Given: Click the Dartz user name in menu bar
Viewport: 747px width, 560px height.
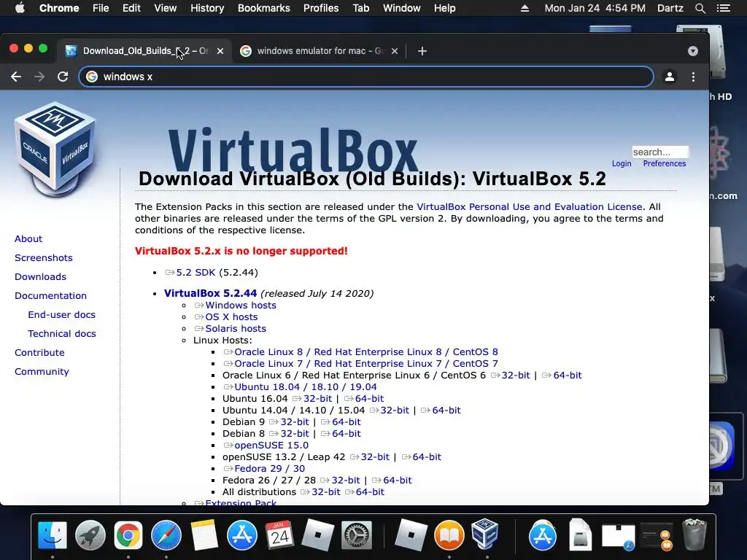Looking at the screenshot, I should point(670,8).
